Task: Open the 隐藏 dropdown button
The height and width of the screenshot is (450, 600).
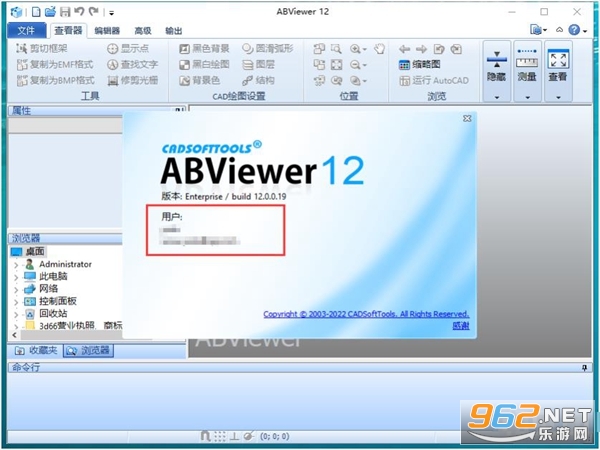Action: point(497,71)
